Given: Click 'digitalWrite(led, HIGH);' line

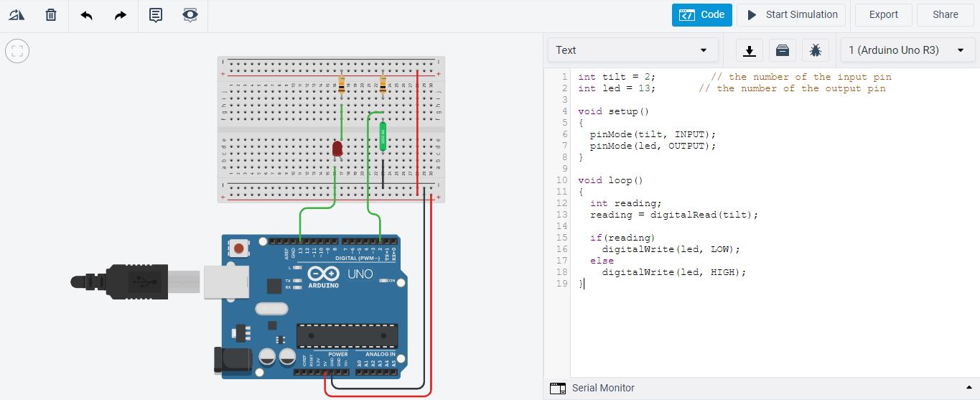Looking at the screenshot, I should point(674,272).
